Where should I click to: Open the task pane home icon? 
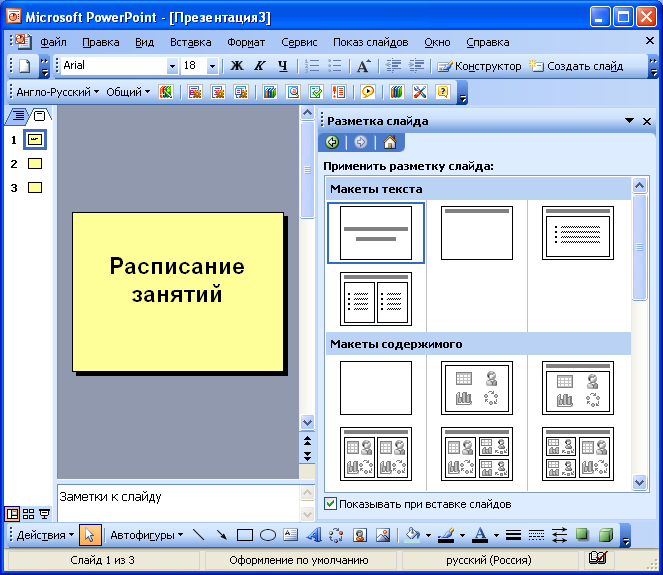(390, 142)
